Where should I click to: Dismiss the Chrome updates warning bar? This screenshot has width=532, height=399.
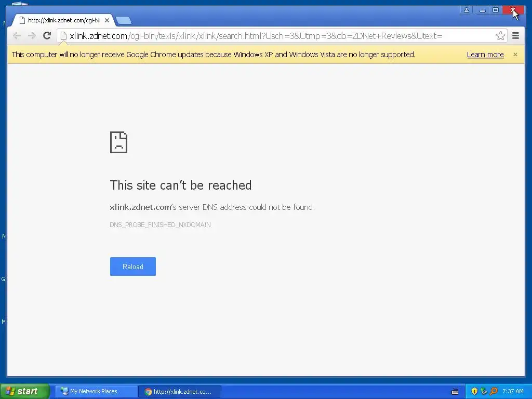(515, 55)
